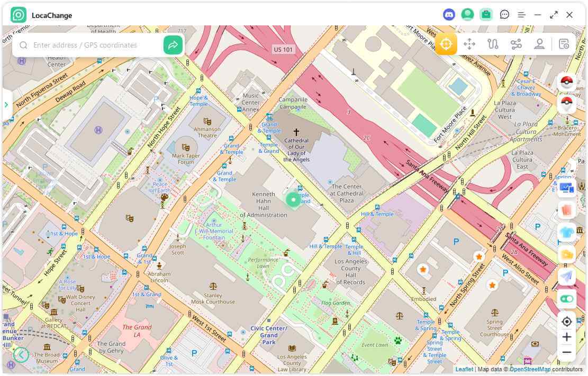
Task: Click the blue T-shirt icon
Action: 567,233
